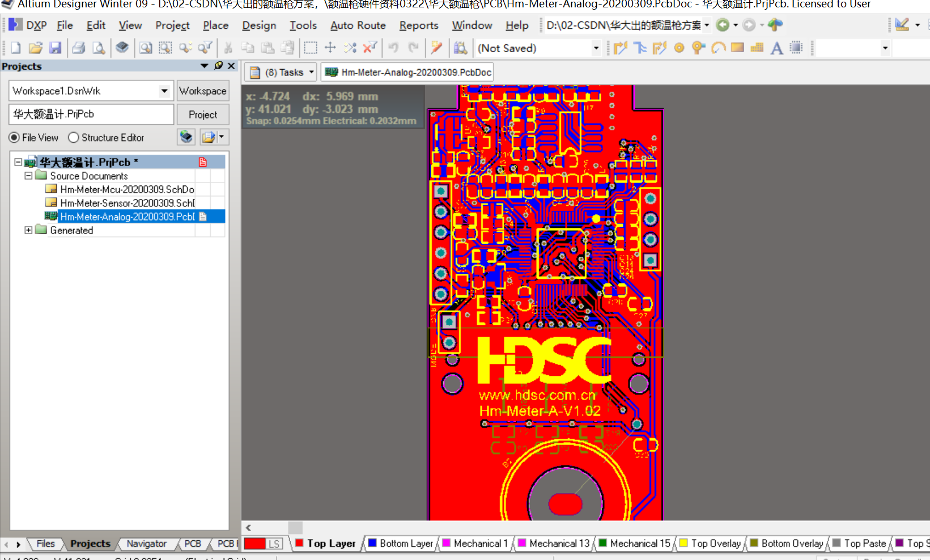Navigate back green arrow icon
The height and width of the screenshot is (560, 930).
pos(723,25)
